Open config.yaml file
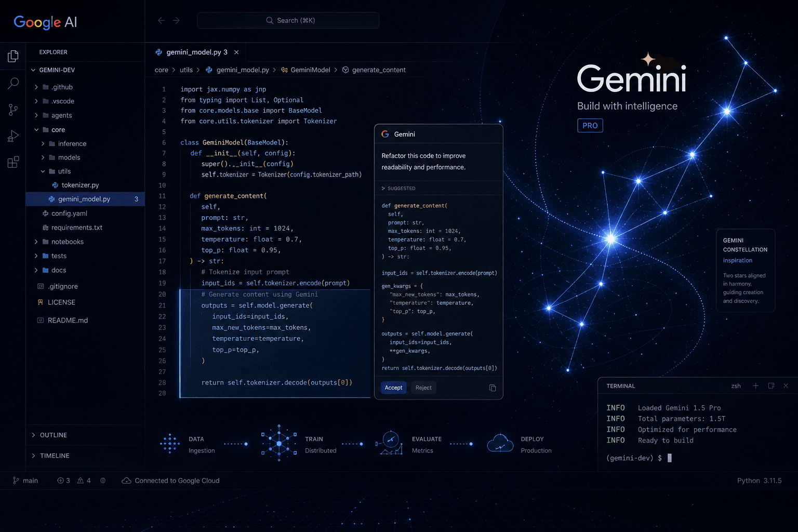This screenshot has height=532, width=798. click(x=65, y=213)
